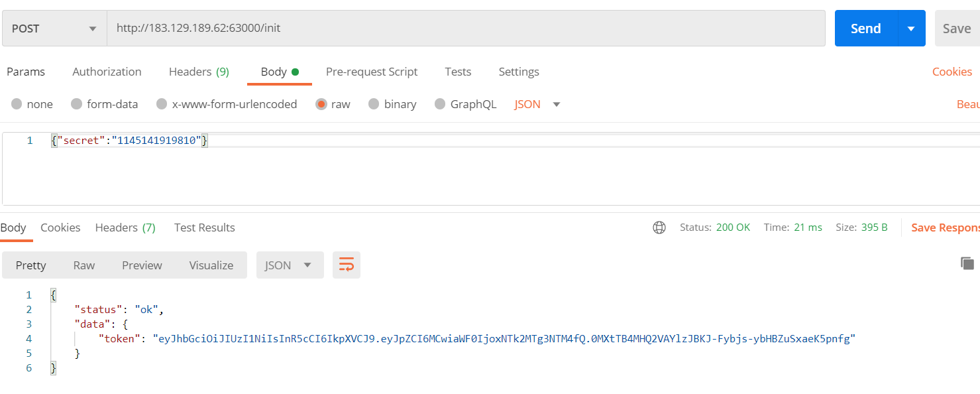Click the Save Response link
Screen dimensions: 980x394
point(946,228)
